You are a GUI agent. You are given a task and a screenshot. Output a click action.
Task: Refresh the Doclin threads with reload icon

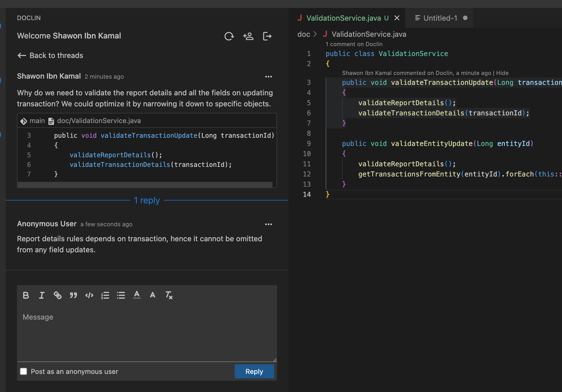click(229, 36)
